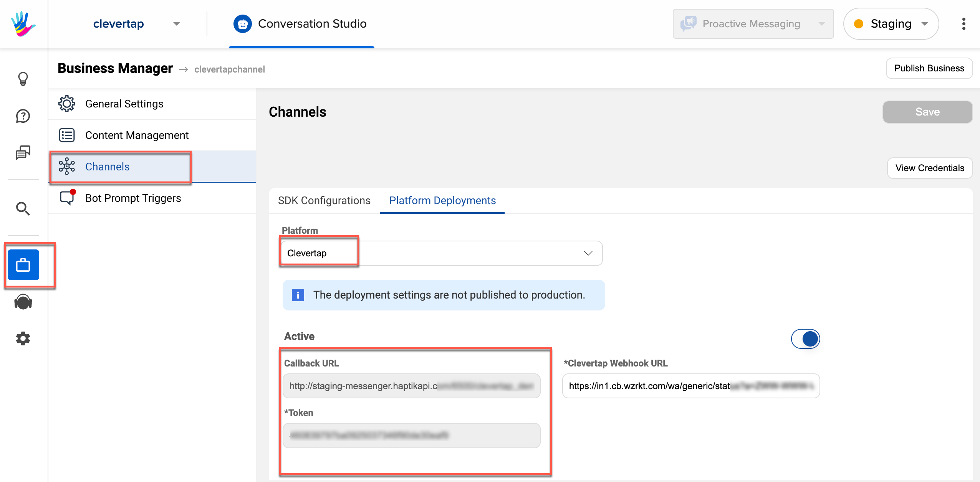Click the Publish Business button
Image resolution: width=980 pixels, height=482 pixels.
click(929, 68)
